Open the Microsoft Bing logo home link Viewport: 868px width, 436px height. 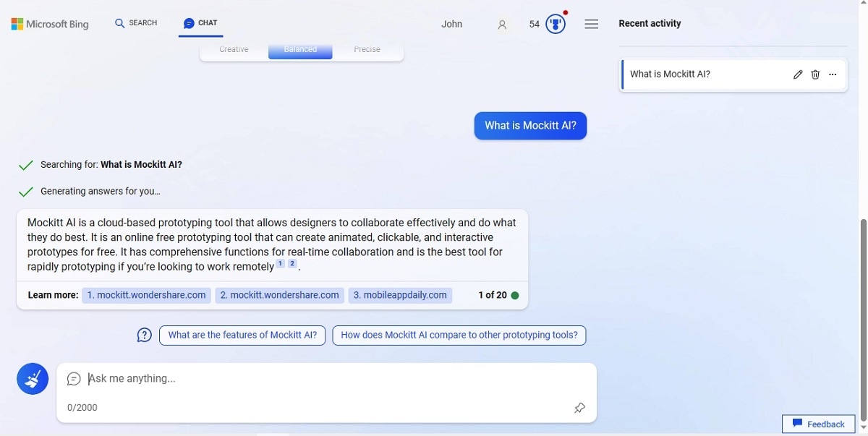pos(50,24)
